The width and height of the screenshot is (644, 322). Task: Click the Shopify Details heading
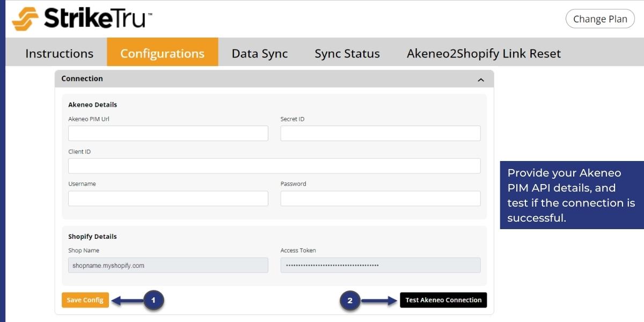point(92,237)
